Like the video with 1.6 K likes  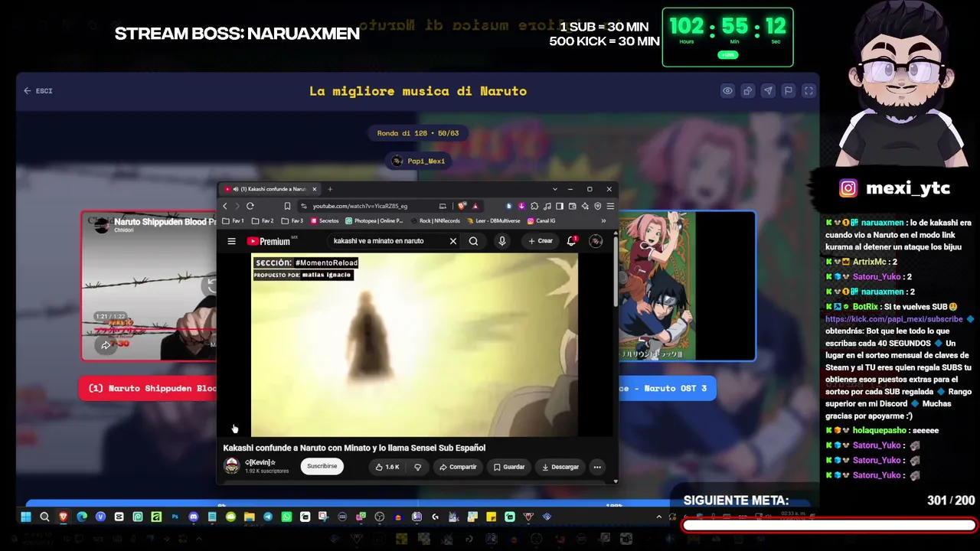click(x=387, y=467)
